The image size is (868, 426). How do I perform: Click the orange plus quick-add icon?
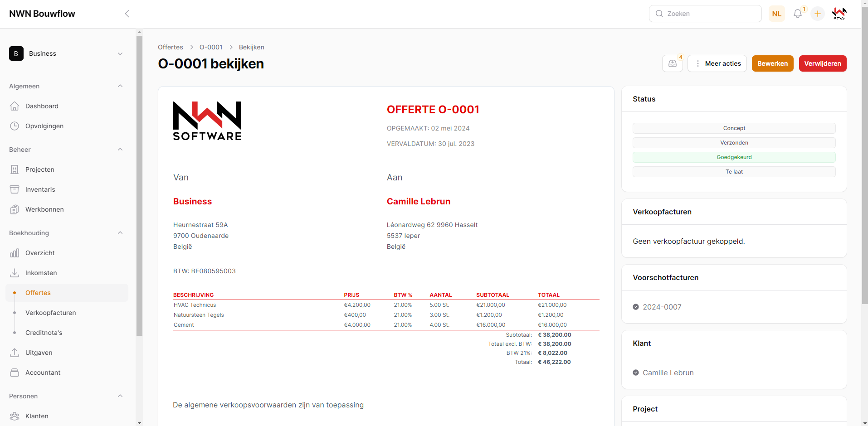click(817, 14)
